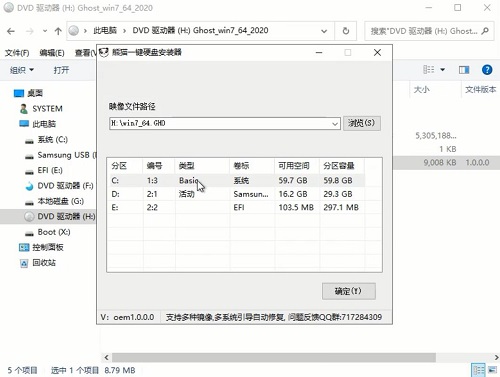500x377 pixels.
Task: Open the 文件(F) menu
Action: [17, 53]
